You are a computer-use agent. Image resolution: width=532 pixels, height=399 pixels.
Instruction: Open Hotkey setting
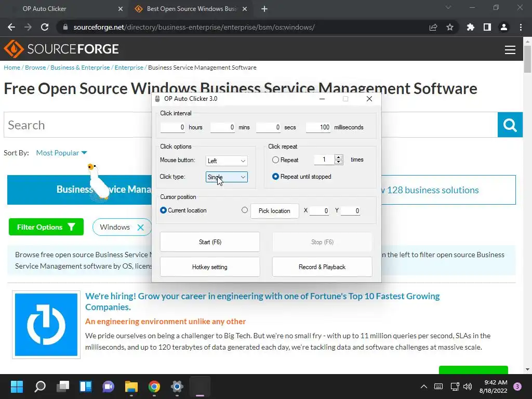(210, 267)
